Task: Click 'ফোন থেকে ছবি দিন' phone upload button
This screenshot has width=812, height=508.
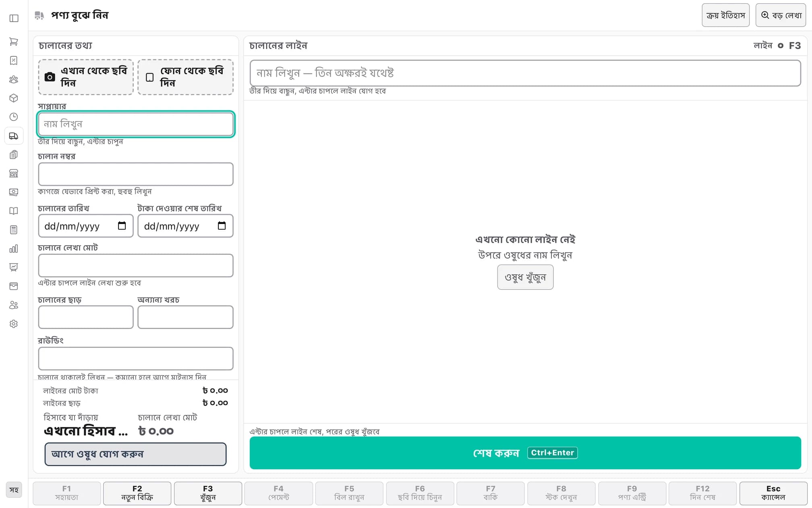Action: tap(185, 77)
